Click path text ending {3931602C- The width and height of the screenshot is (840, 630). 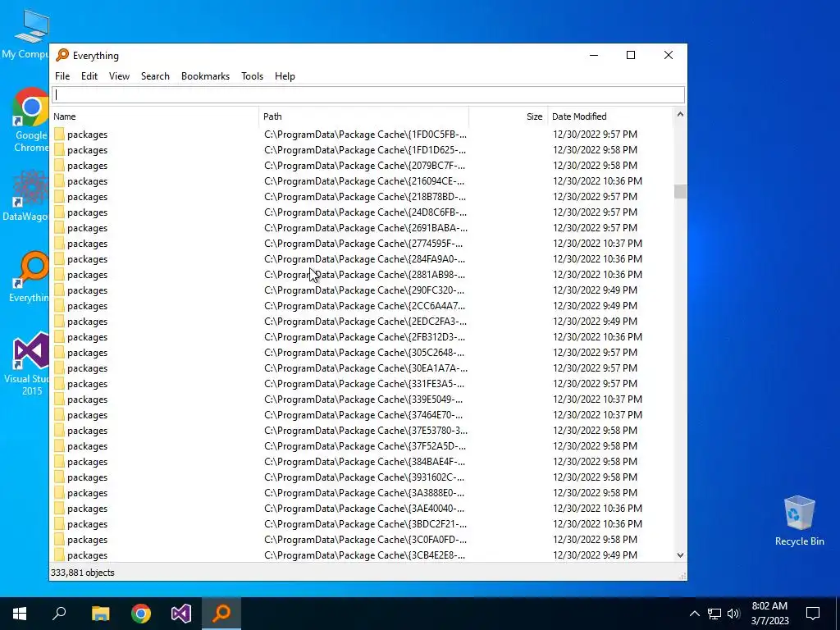click(x=364, y=477)
